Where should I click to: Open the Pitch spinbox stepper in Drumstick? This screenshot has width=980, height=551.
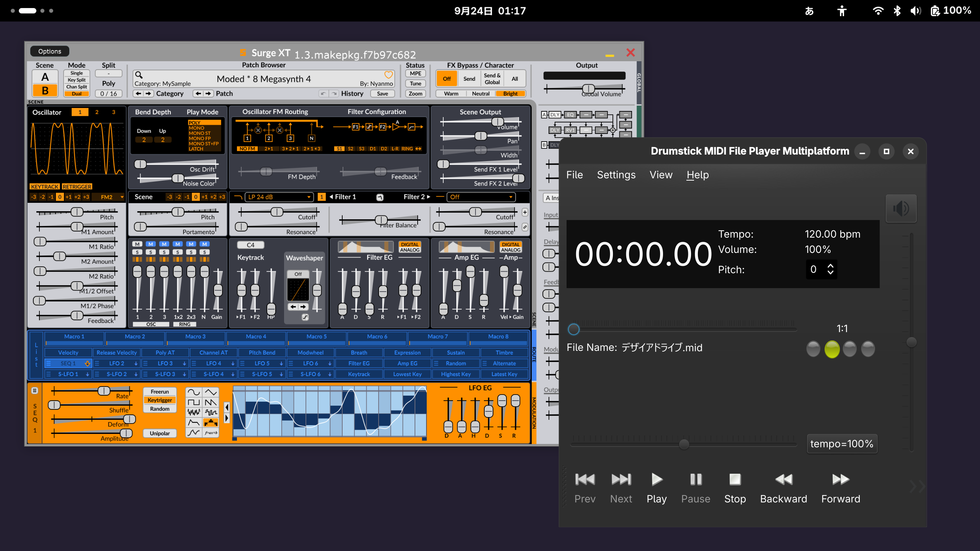pos(830,269)
